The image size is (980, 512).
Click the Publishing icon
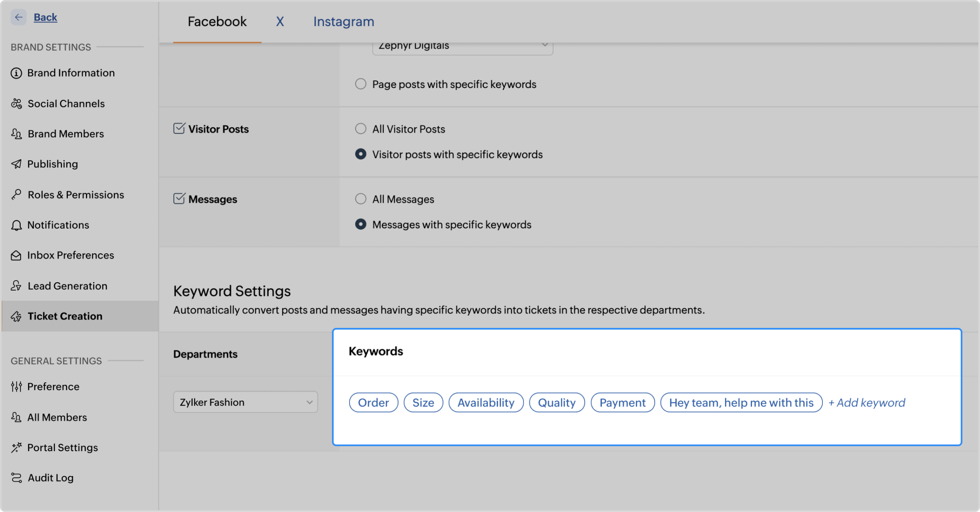pos(17,164)
